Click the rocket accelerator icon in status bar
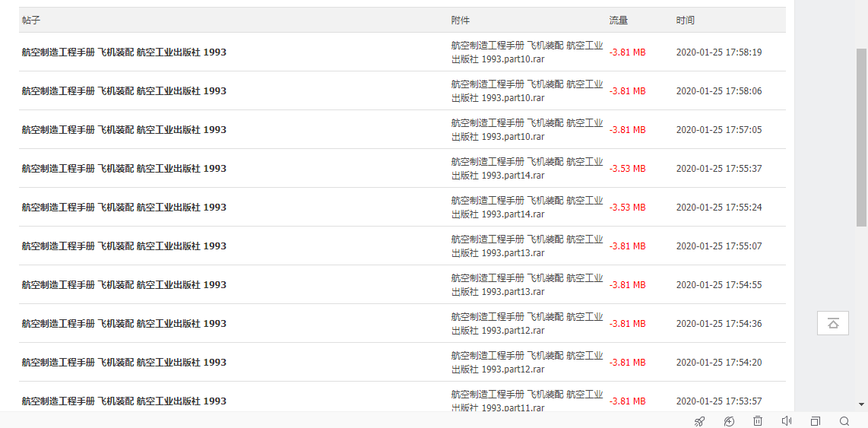 (699, 421)
